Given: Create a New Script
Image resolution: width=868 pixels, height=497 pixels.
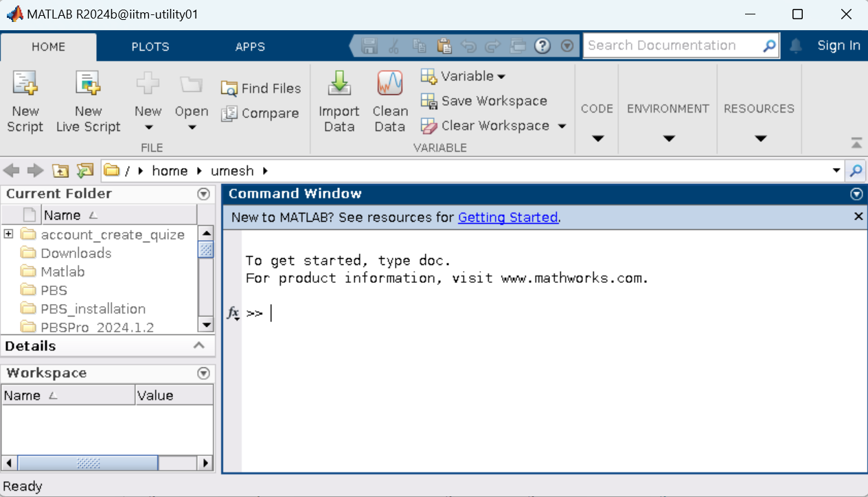Looking at the screenshot, I should tap(25, 101).
